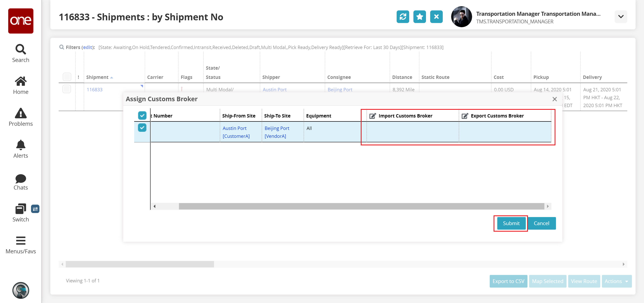
Task: Check the shipment 116833 row checkbox
Action: (x=67, y=89)
